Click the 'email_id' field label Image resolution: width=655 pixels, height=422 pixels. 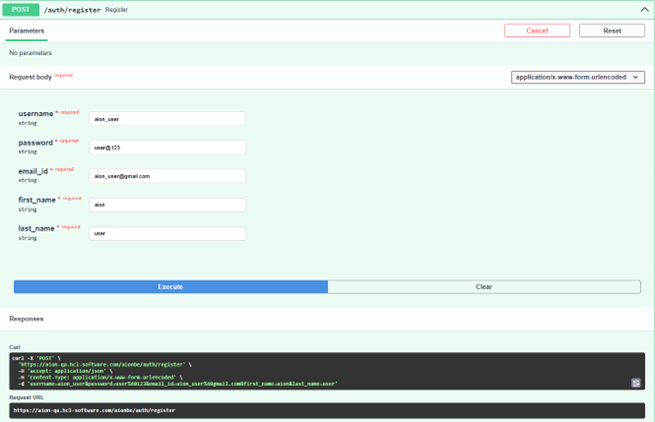click(x=33, y=171)
